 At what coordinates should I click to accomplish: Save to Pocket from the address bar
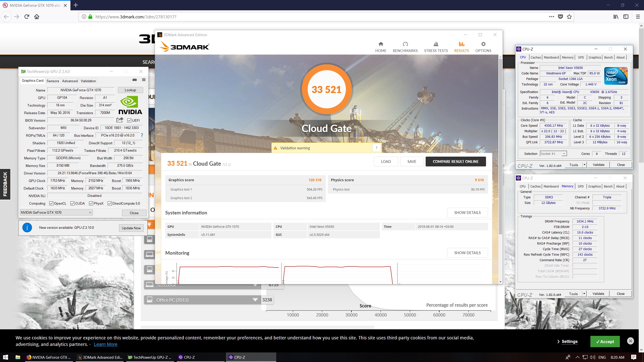pyautogui.click(x=560, y=17)
